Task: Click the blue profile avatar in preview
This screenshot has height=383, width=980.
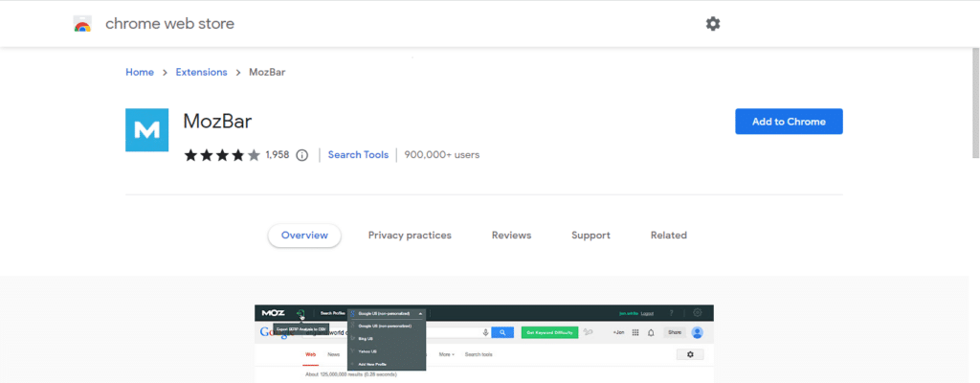Action: [x=697, y=332]
